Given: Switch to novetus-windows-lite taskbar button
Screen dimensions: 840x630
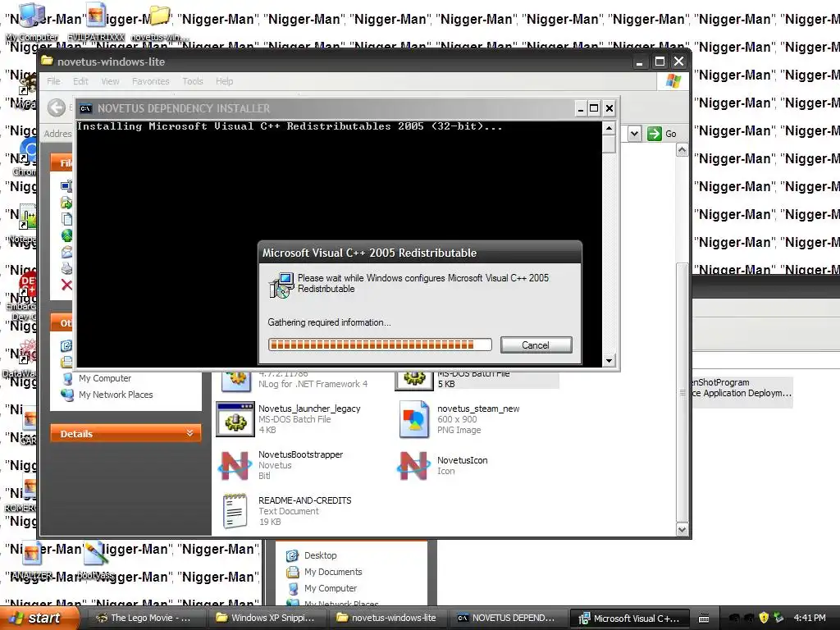Looking at the screenshot, I should coord(386,619).
